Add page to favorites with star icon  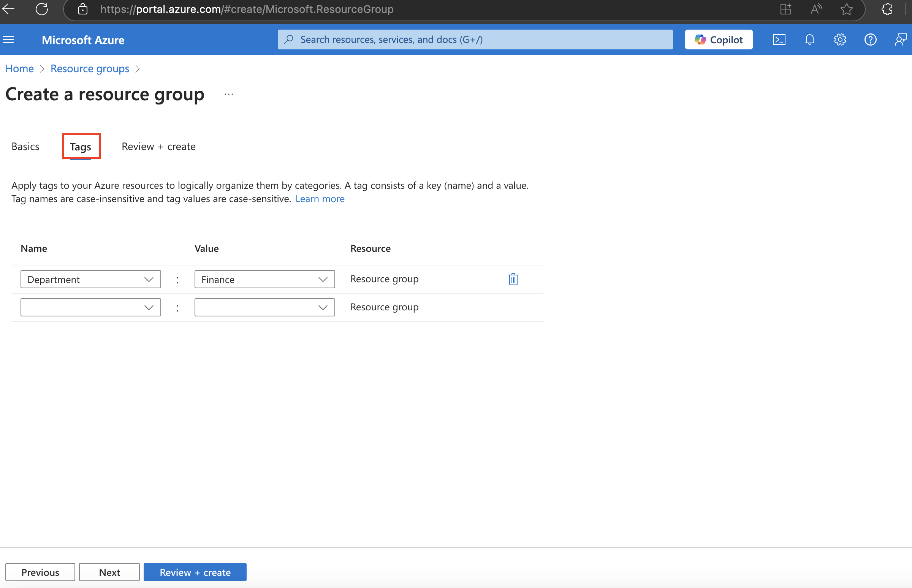tap(846, 9)
